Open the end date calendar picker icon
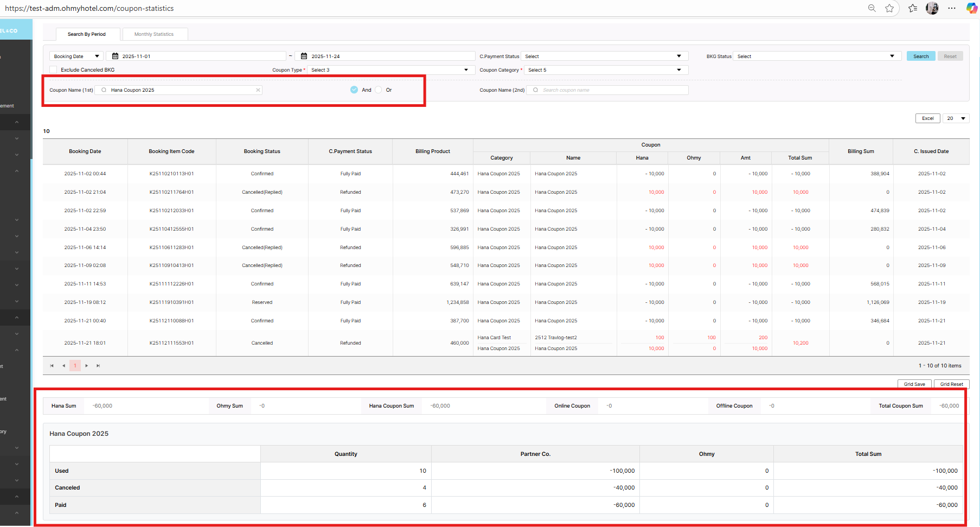The height and width of the screenshot is (527, 980). tap(304, 56)
